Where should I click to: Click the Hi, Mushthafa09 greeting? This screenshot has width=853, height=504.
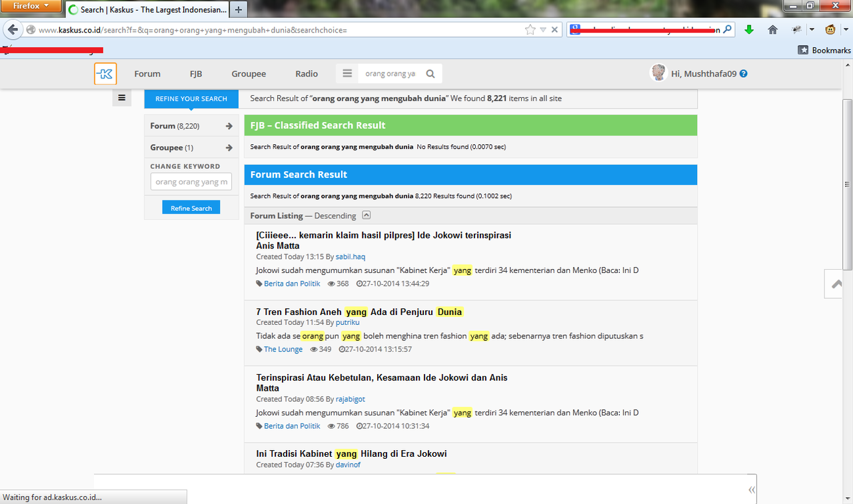(704, 74)
